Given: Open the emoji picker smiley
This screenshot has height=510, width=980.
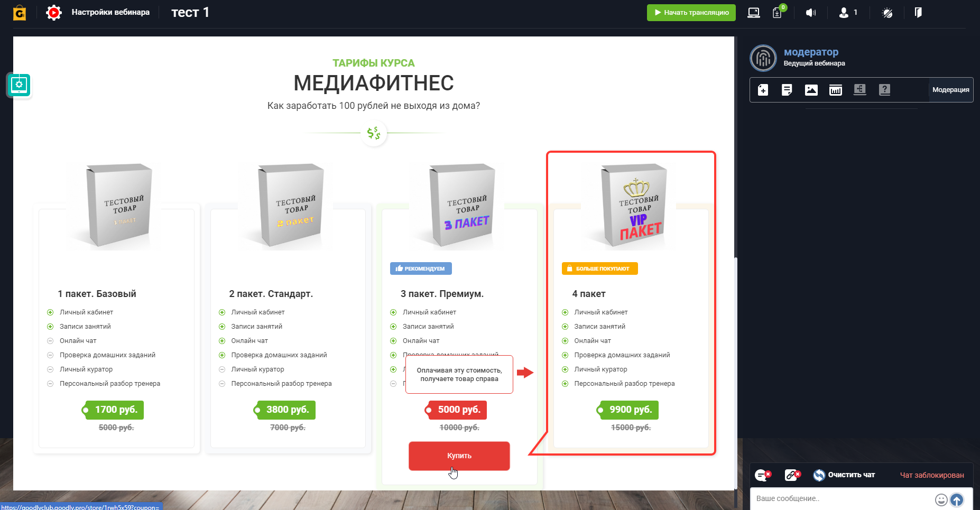Looking at the screenshot, I should click(941, 499).
